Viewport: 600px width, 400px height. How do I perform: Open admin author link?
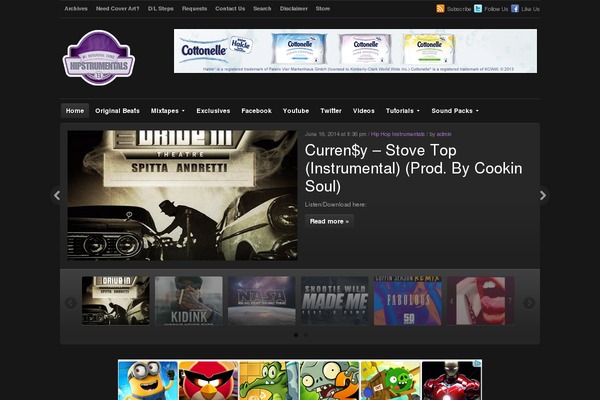(x=444, y=134)
